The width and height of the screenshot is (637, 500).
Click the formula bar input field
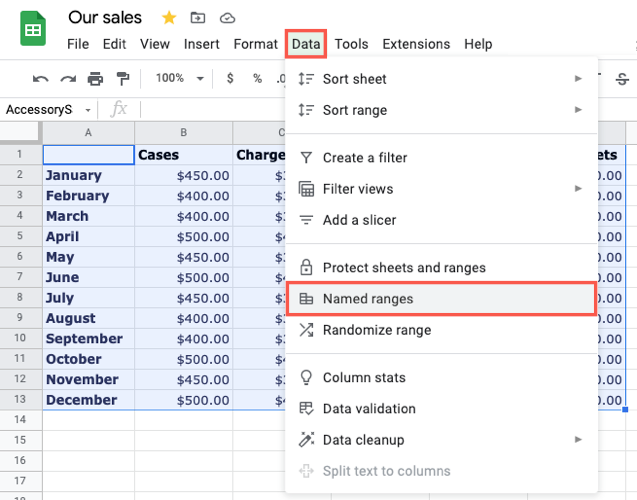coord(210,110)
